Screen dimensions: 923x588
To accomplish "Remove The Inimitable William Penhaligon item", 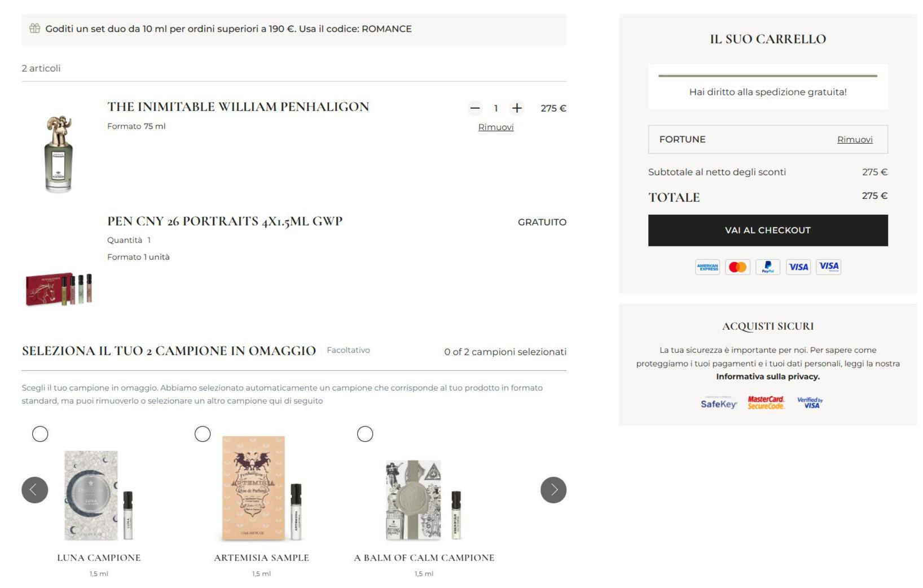I will [x=496, y=127].
